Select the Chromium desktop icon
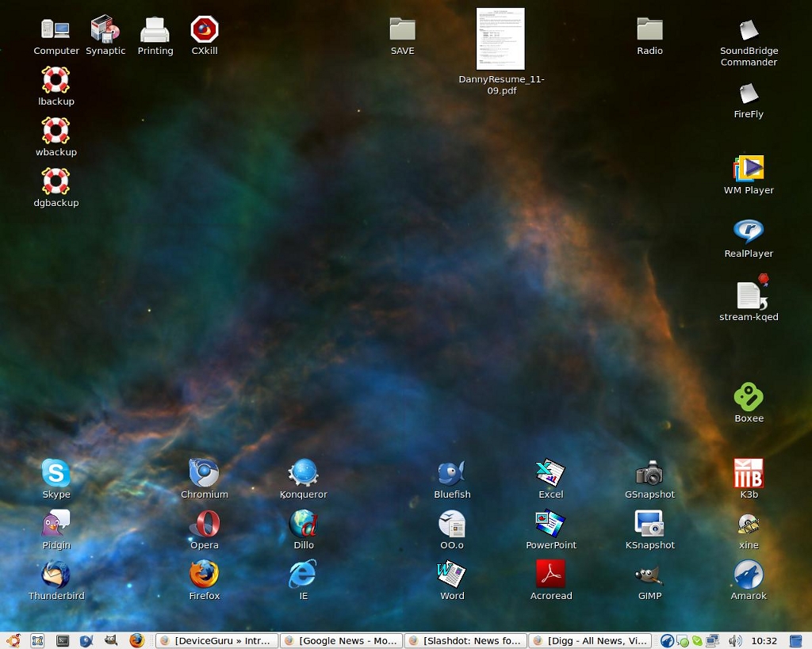Viewport: 812px width, 649px height. (x=205, y=472)
